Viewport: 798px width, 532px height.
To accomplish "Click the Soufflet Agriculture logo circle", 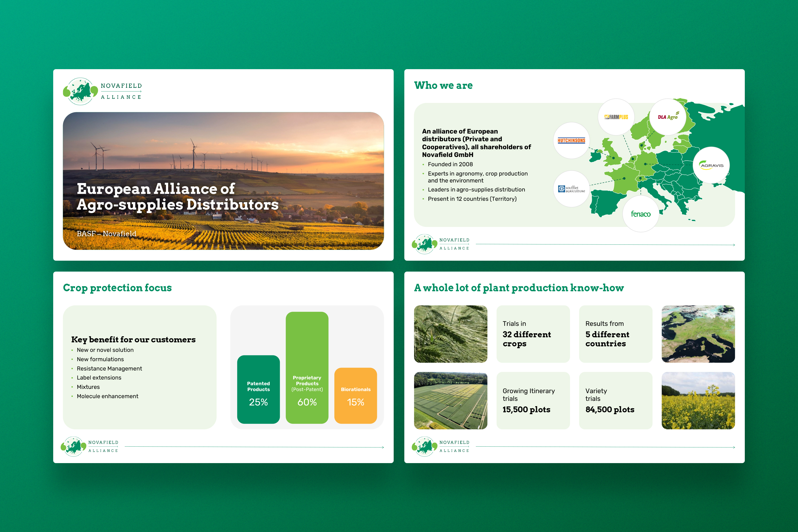I will 571,189.
